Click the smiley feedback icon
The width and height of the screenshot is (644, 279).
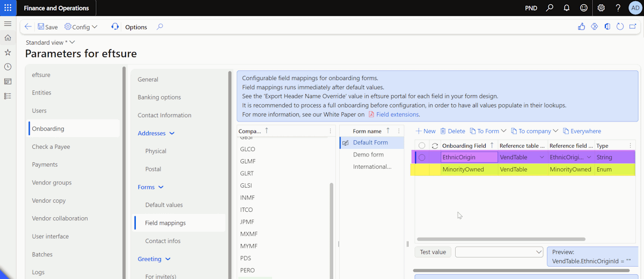point(584,8)
